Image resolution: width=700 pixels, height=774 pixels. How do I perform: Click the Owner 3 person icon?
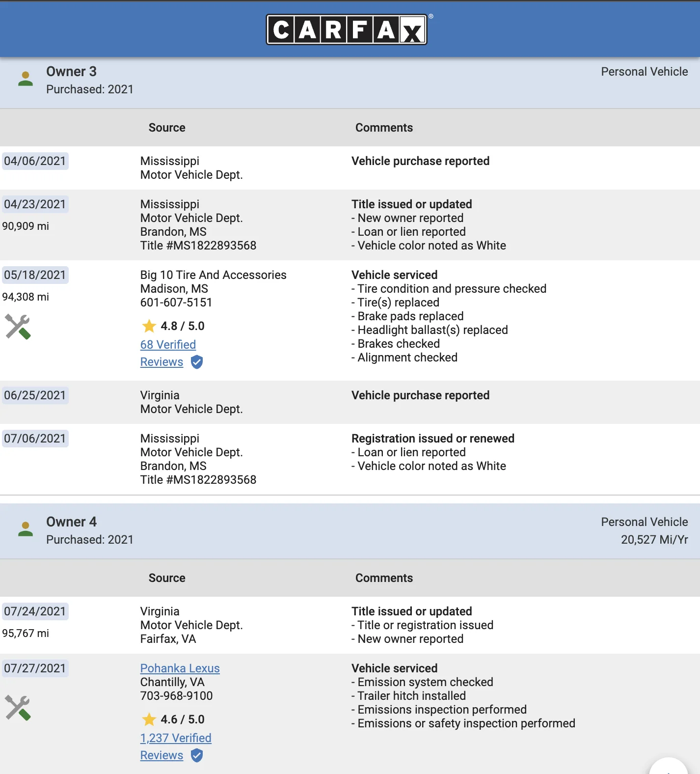[x=26, y=79]
